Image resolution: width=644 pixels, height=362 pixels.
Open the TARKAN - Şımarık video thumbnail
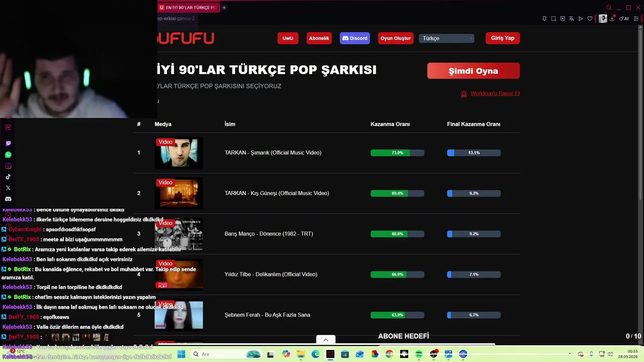tap(179, 152)
